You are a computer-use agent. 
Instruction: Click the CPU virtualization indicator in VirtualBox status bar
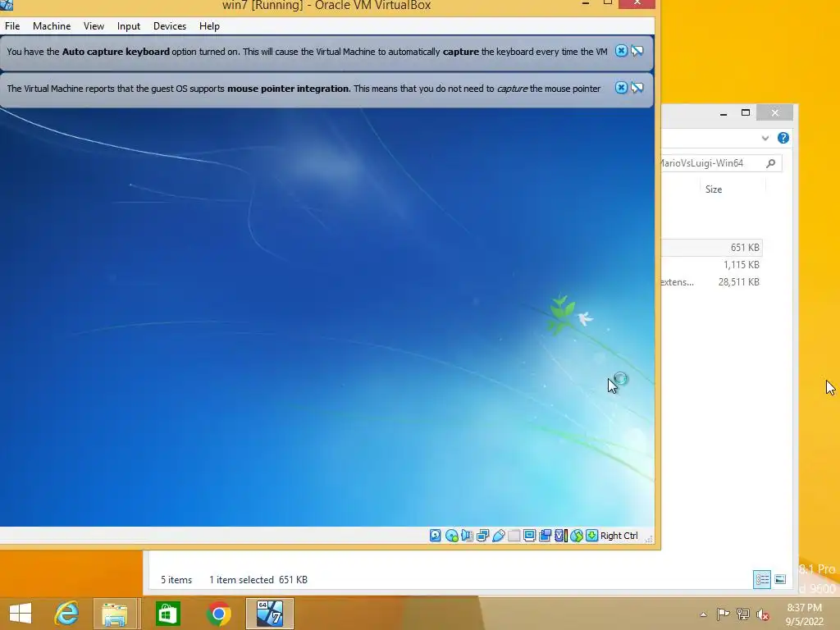coord(560,535)
